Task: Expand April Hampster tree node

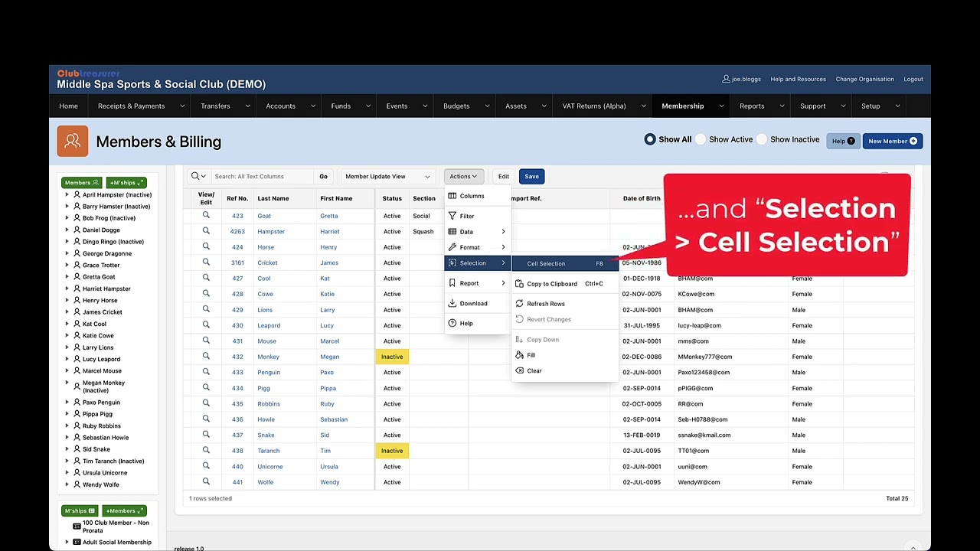Action: pyautogui.click(x=67, y=194)
